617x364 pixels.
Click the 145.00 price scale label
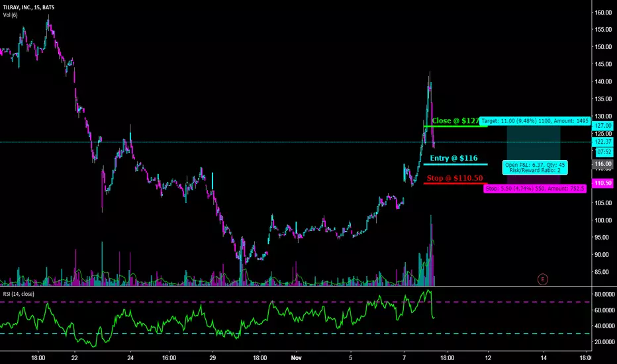coord(603,64)
